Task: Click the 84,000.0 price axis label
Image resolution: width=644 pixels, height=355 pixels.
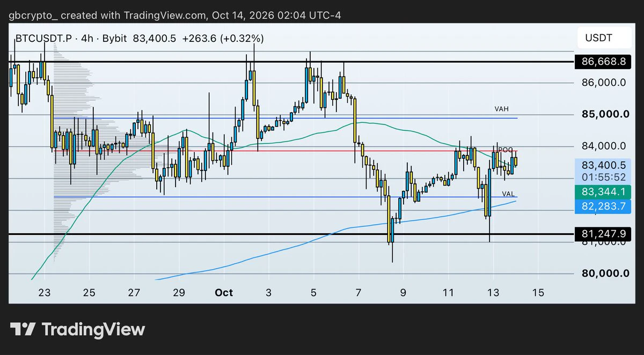Action: coord(604,146)
